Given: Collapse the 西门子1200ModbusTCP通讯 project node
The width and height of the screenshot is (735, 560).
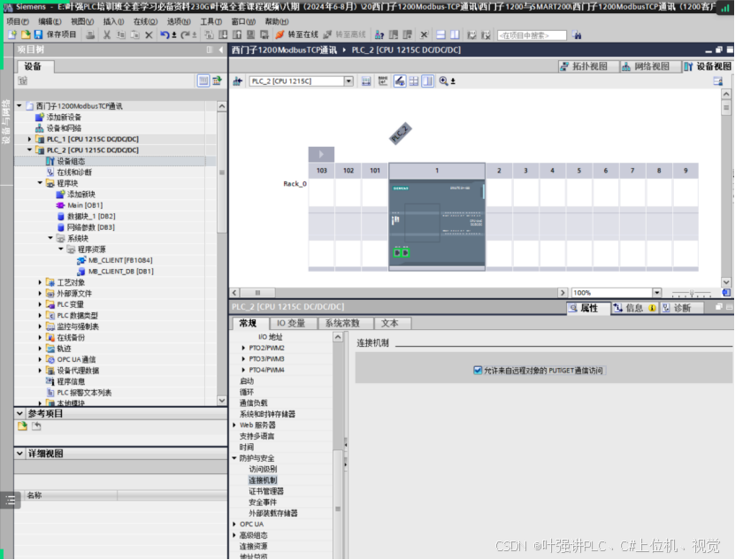Looking at the screenshot, I should tap(19, 106).
